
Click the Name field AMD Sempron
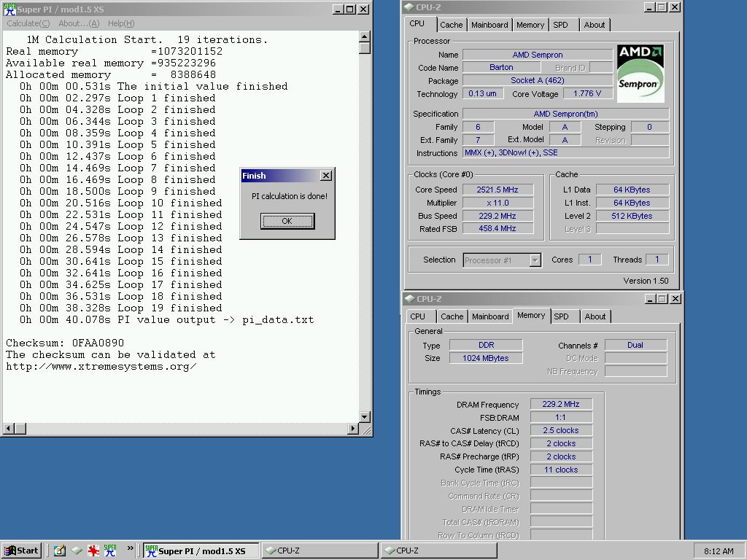(x=538, y=55)
